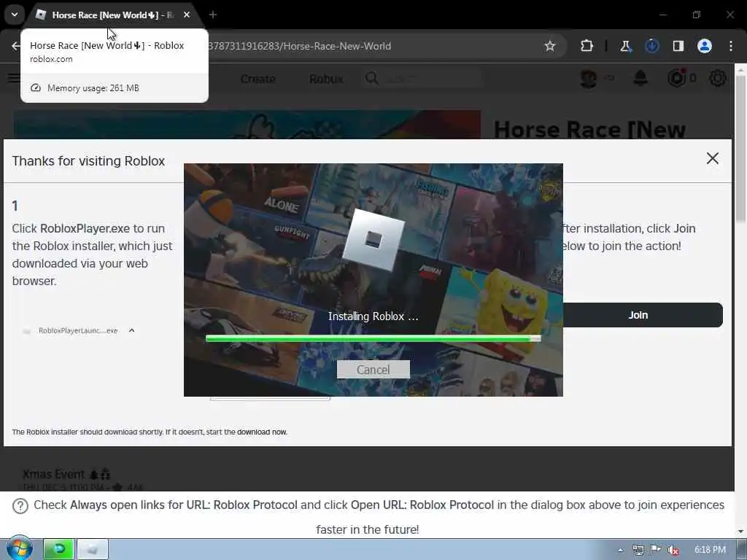Select the Horse Race [New World] tab
The width and height of the screenshot is (747, 560).
click(113, 15)
